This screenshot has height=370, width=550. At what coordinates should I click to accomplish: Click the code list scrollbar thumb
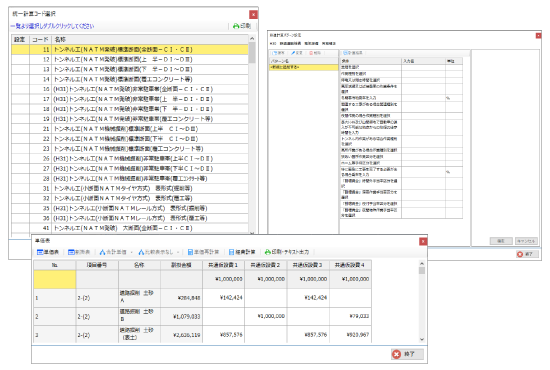click(252, 53)
